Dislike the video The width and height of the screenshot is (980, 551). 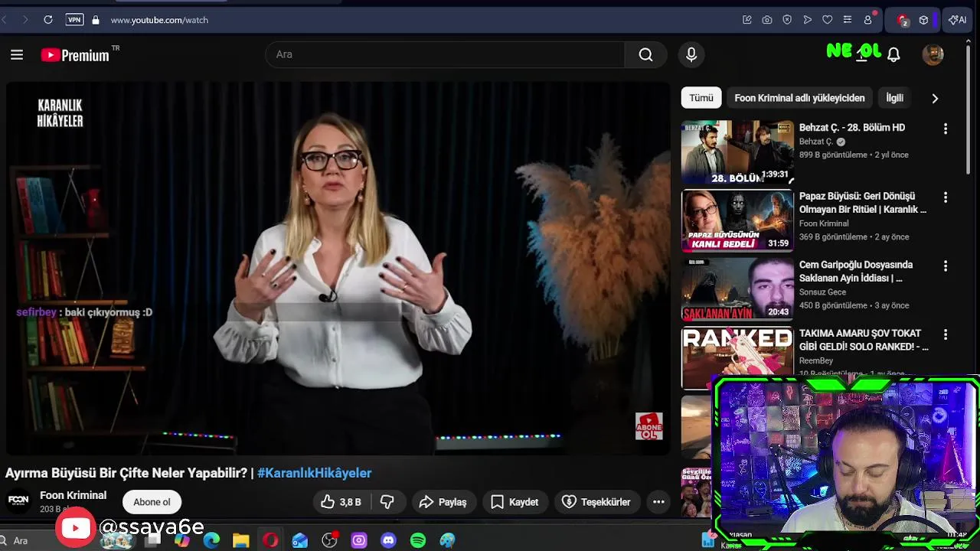click(387, 502)
